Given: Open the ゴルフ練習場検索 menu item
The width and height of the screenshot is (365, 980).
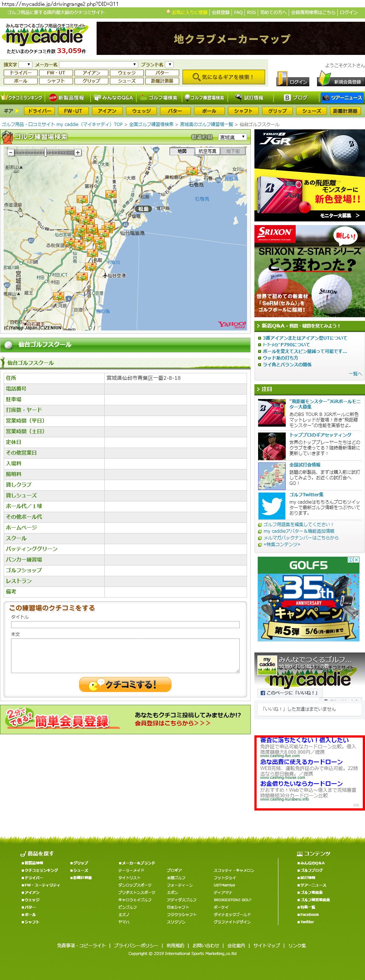Looking at the screenshot, I should coord(204,98).
